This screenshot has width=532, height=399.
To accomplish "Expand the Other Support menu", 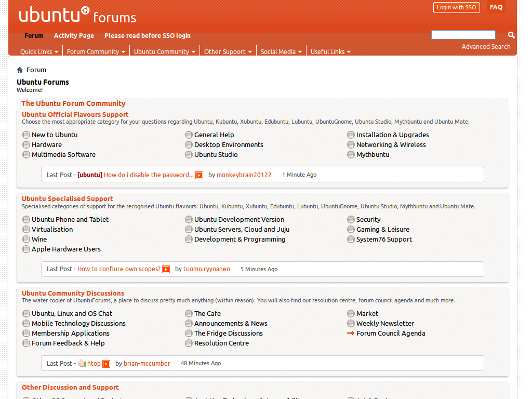I will (x=228, y=51).
